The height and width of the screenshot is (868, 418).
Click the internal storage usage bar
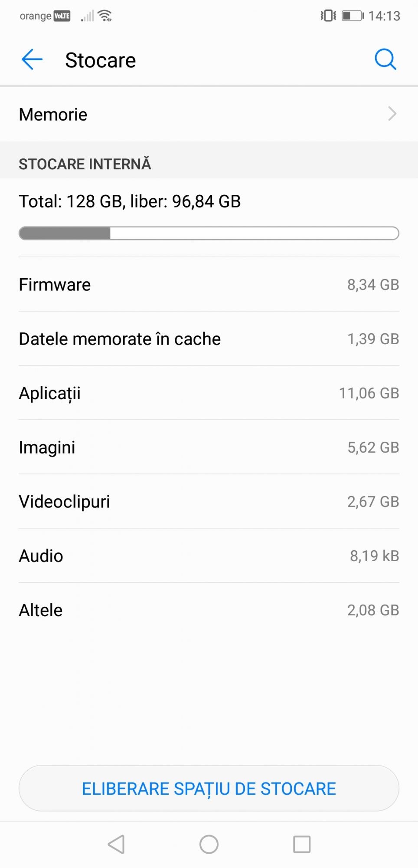[209, 233]
